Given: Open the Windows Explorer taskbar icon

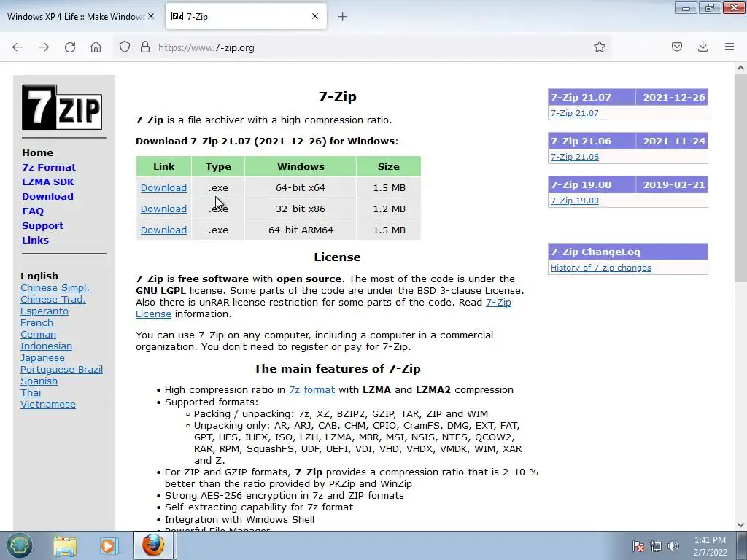Looking at the screenshot, I should point(65,546).
